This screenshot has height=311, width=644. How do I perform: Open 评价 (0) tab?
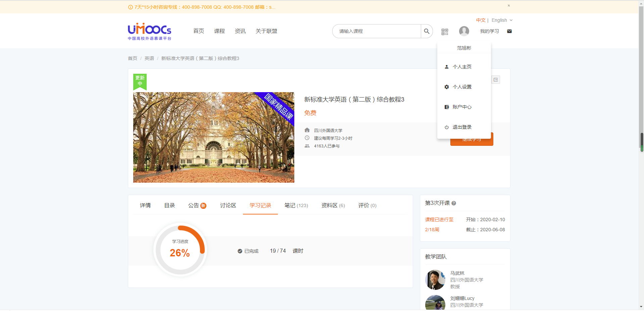[367, 205]
